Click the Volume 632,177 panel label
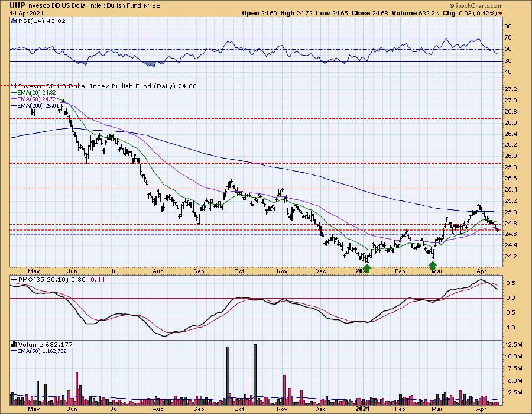Image resolution: width=532 pixels, height=414 pixels. point(45,344)
